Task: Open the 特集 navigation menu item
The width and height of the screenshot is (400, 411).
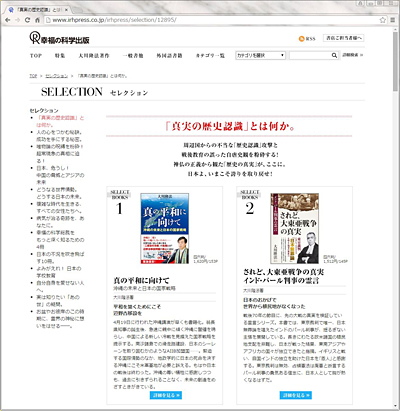Action: click(x=60, y=56)
